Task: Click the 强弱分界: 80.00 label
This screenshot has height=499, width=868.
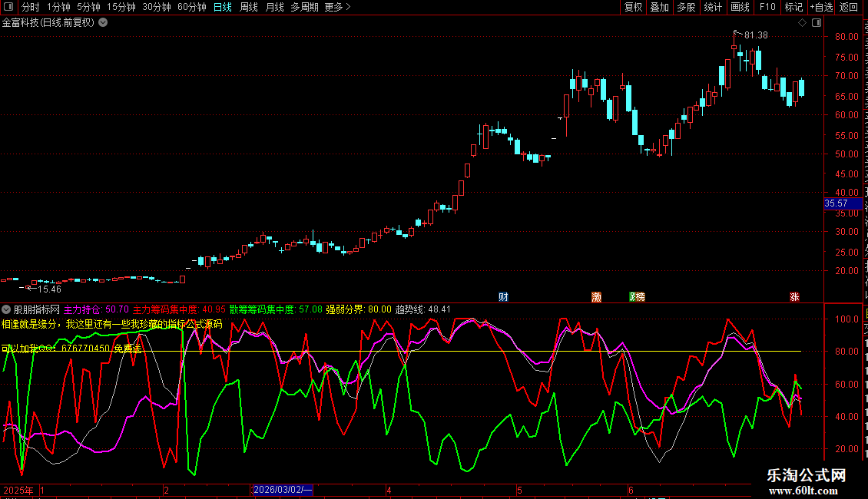Action: point(358,310)
